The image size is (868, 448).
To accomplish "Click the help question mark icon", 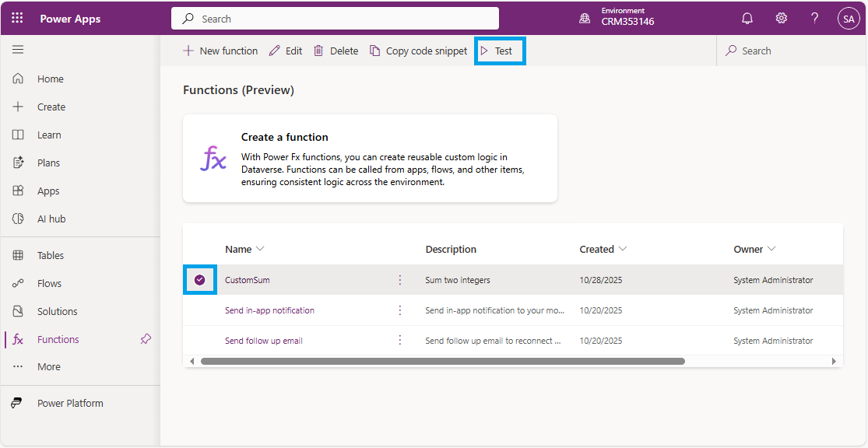I will click(x=814, y=19).
